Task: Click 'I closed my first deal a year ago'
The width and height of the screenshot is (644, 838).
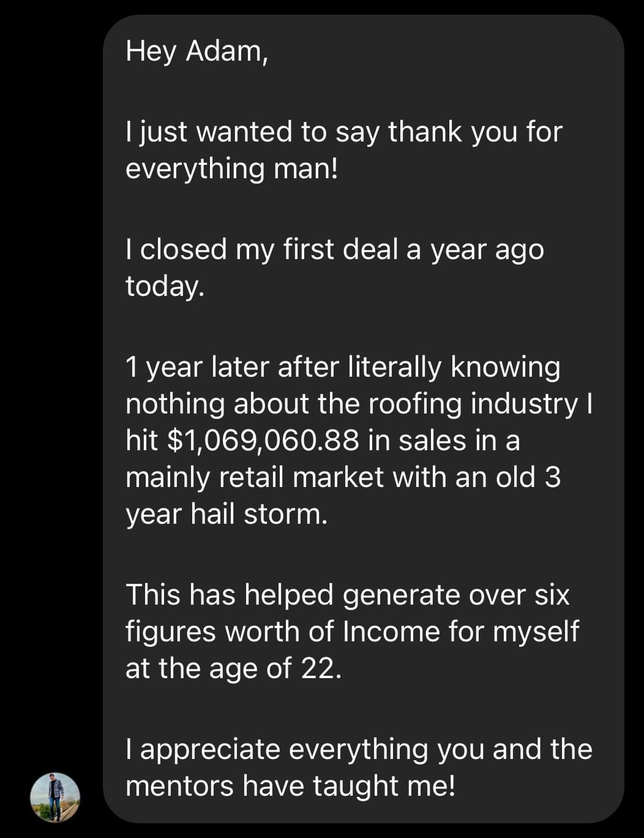Action: [334, 250]
